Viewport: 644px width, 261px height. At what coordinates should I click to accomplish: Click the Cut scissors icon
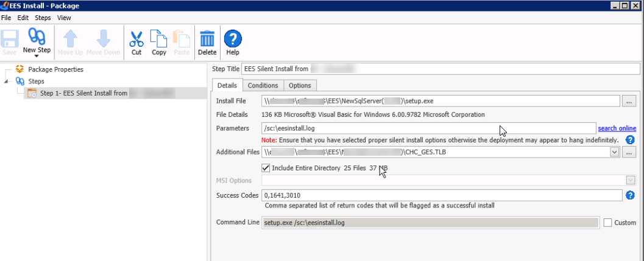[x=136, y=39]
